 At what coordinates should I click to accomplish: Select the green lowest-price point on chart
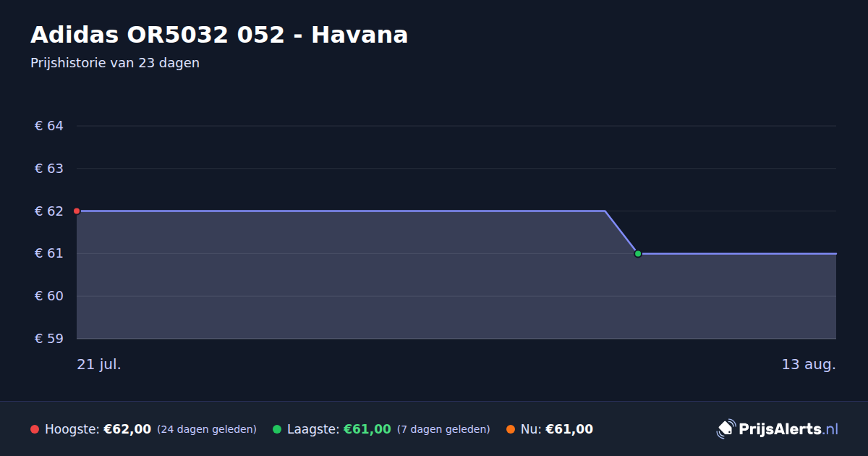[x=638, y=253]
